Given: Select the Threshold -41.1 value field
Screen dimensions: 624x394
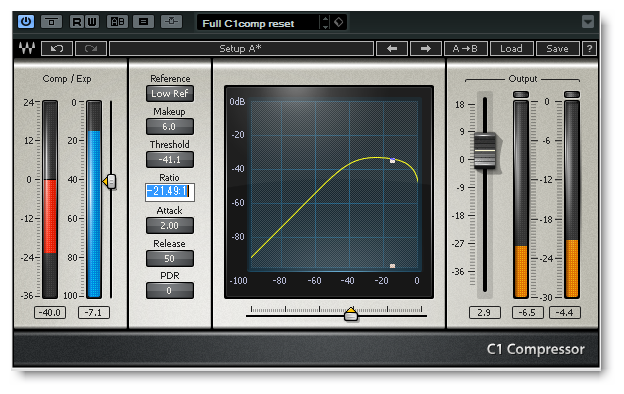Looking at the screenshot, I should pos(170,160).
